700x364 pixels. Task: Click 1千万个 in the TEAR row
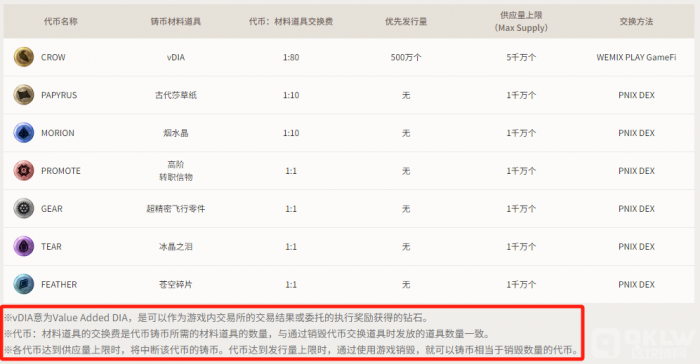521,247
